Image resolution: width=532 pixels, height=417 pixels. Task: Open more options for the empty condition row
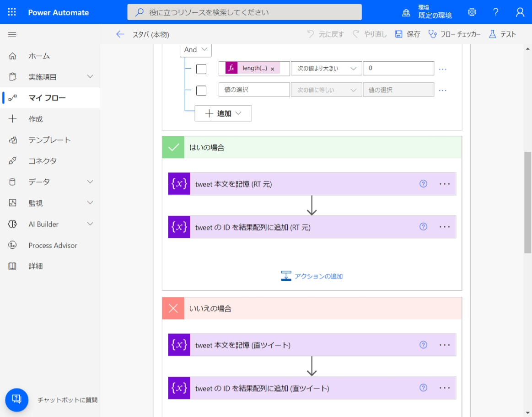coord(443,90)
